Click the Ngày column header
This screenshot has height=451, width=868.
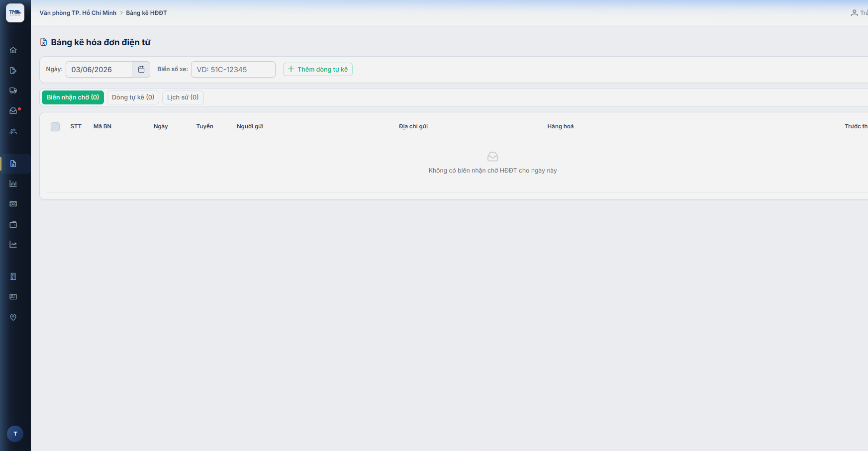[x=161, y=126]
